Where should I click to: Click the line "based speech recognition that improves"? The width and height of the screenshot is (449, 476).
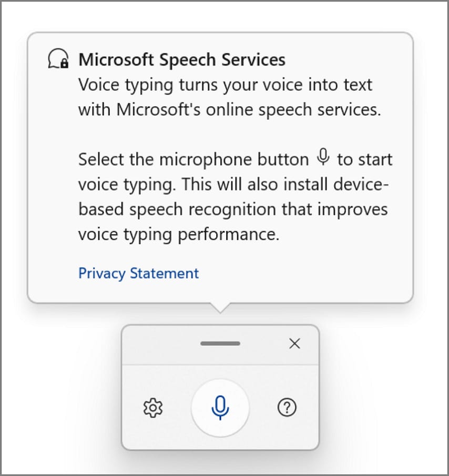[x=233, y=210]
